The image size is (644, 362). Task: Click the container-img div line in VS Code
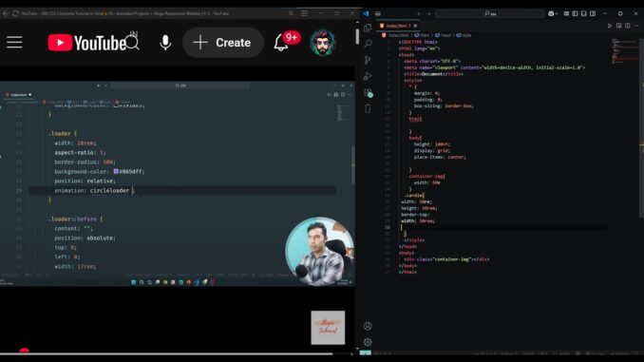pyautogui.click(x=446, y=259)
